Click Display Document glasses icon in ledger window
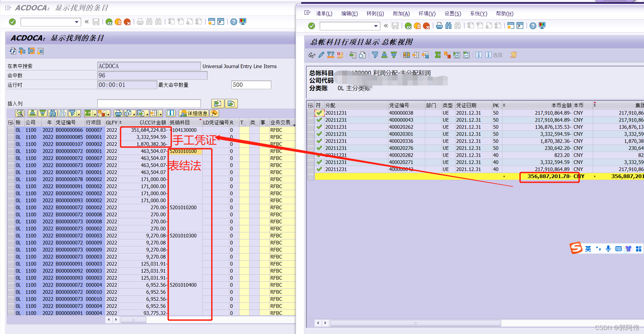The width and height of the screenshot is (644, 334). pos(312,55)
